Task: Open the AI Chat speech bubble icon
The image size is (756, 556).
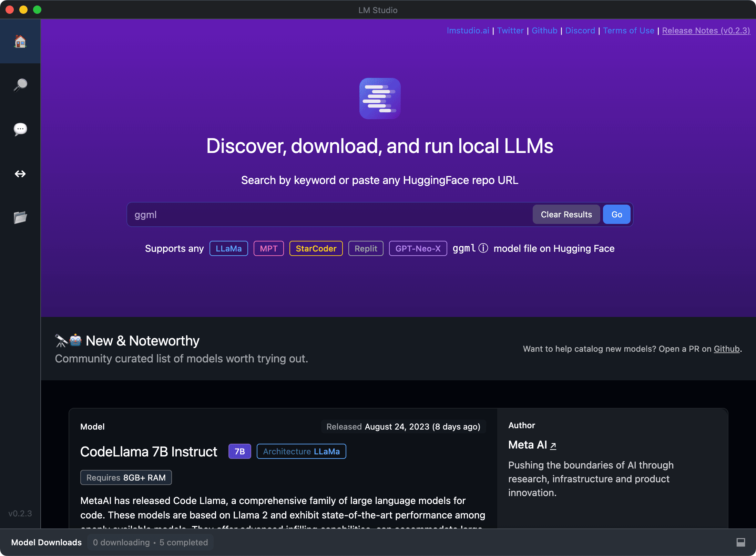Action: coord(20,129)
